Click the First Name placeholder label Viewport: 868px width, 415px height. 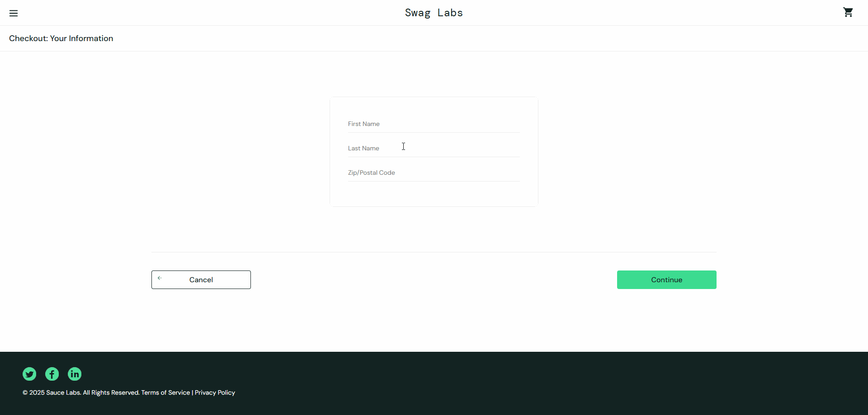point(364,124)
